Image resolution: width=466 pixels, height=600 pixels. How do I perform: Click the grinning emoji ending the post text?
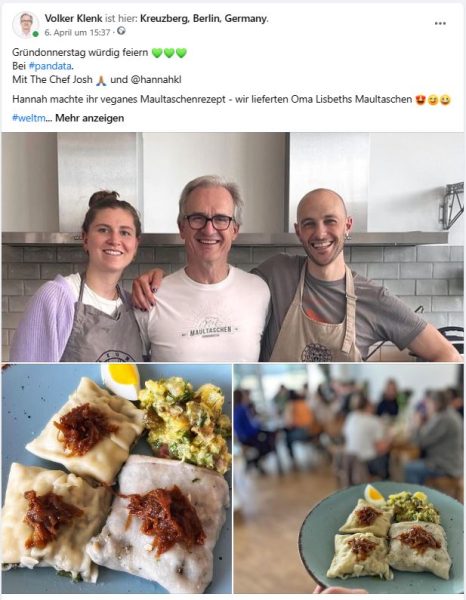tap(446, 100)
